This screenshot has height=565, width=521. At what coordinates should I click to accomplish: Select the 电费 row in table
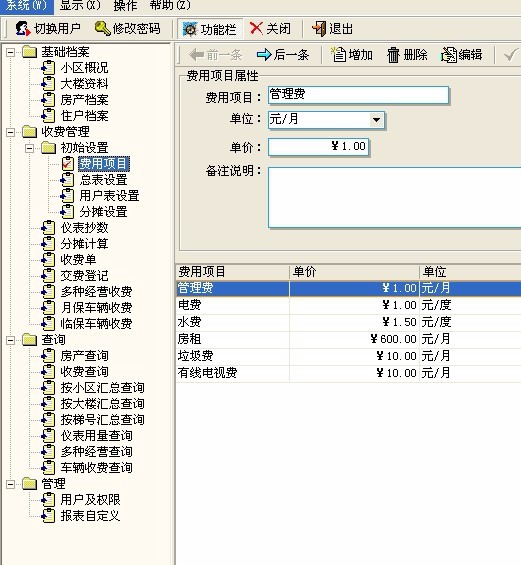click(x=348, y=305)
